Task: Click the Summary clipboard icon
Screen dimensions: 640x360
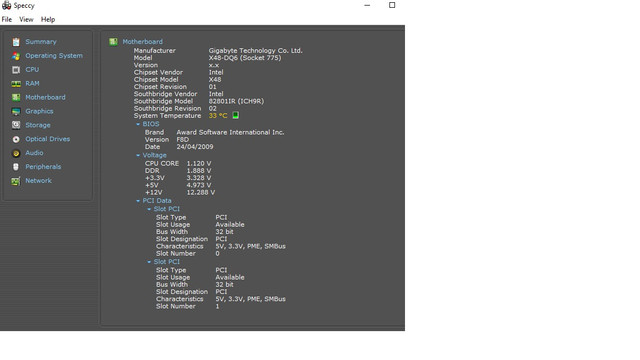Action: click(x=16, y=42)
